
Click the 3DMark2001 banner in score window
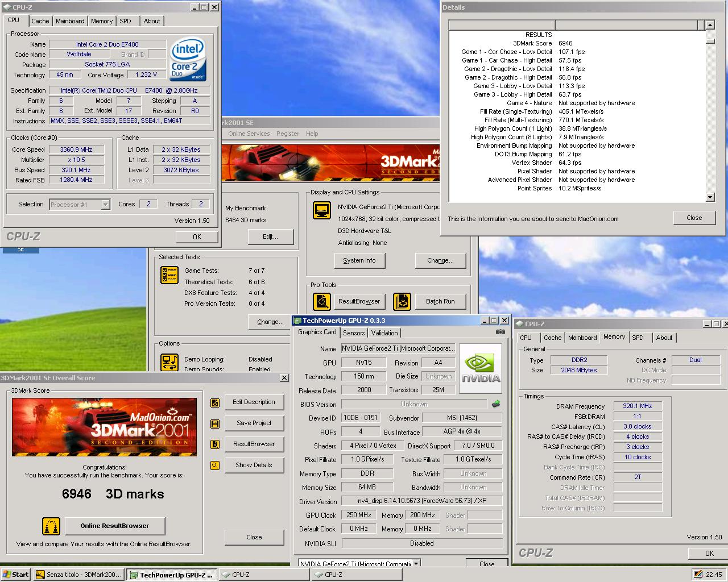(x=105, y=427)
